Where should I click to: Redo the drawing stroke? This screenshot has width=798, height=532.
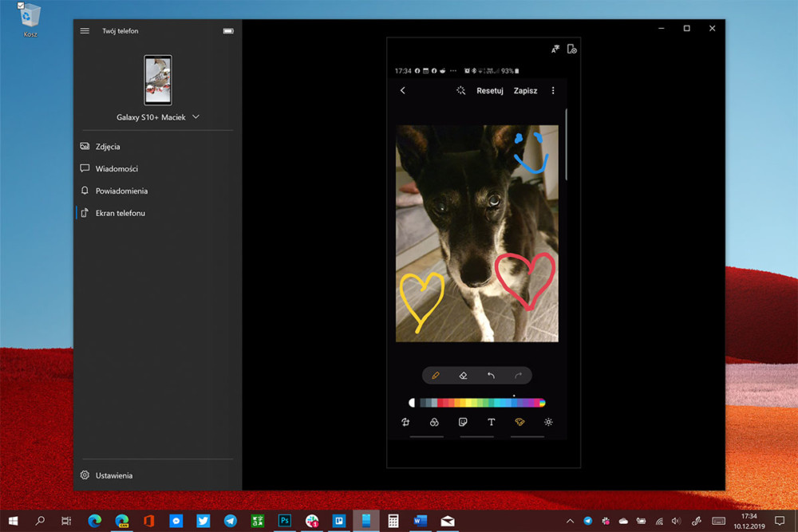click(518, 376)
